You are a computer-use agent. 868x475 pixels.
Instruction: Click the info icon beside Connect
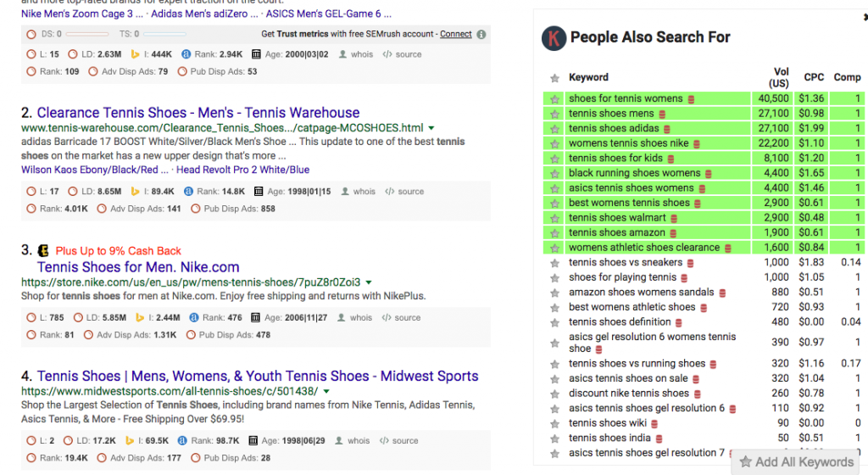[481, 34]
